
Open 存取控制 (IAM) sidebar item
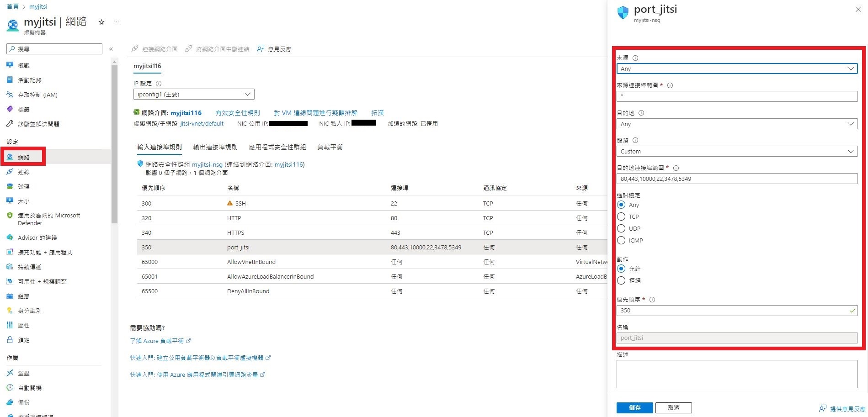[37, 95]
